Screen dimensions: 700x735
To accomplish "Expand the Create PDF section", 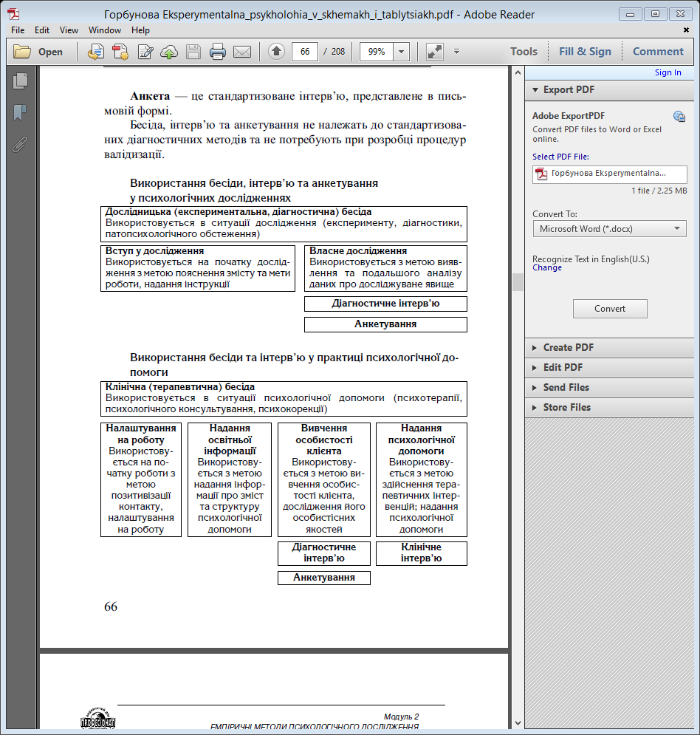I will click(x=568, y=347).
